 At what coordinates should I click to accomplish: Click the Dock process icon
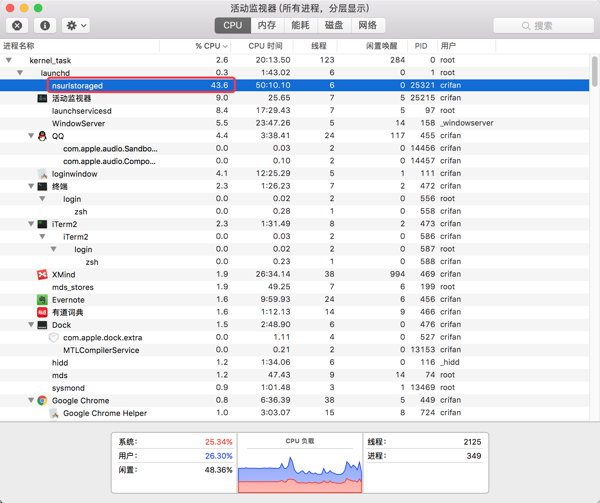point(42,325)
